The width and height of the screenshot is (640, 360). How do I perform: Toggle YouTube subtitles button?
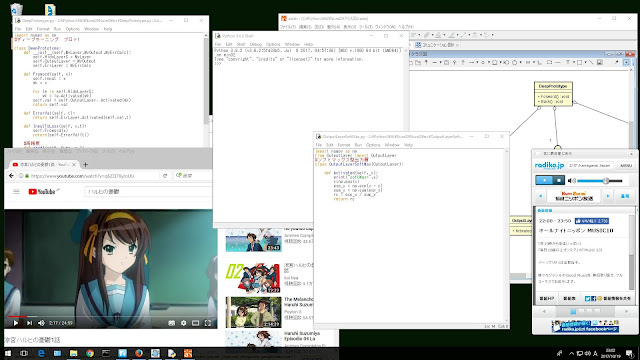pos(171,323)
